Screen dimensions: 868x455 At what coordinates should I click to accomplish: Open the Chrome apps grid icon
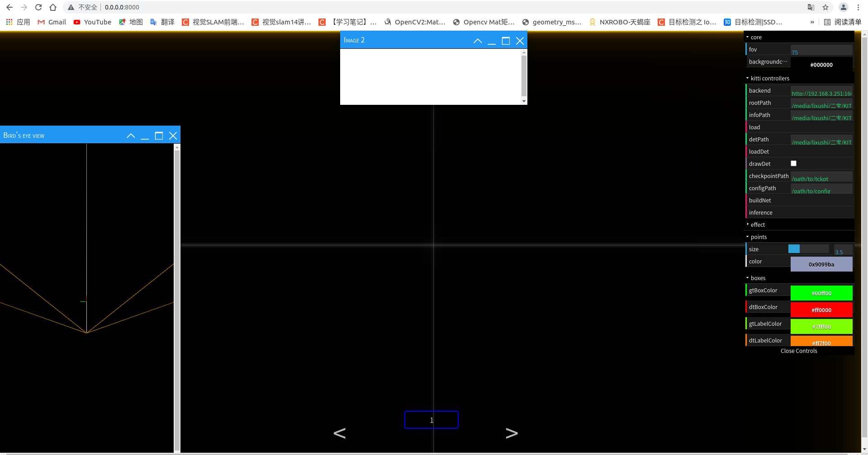[8, 22]
